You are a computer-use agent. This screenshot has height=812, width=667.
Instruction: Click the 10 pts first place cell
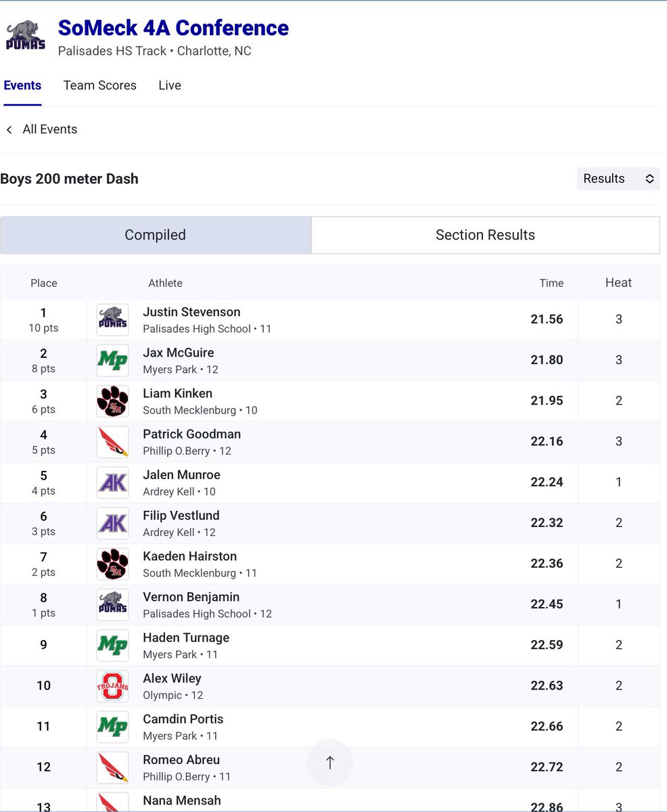tap(44, 320)
